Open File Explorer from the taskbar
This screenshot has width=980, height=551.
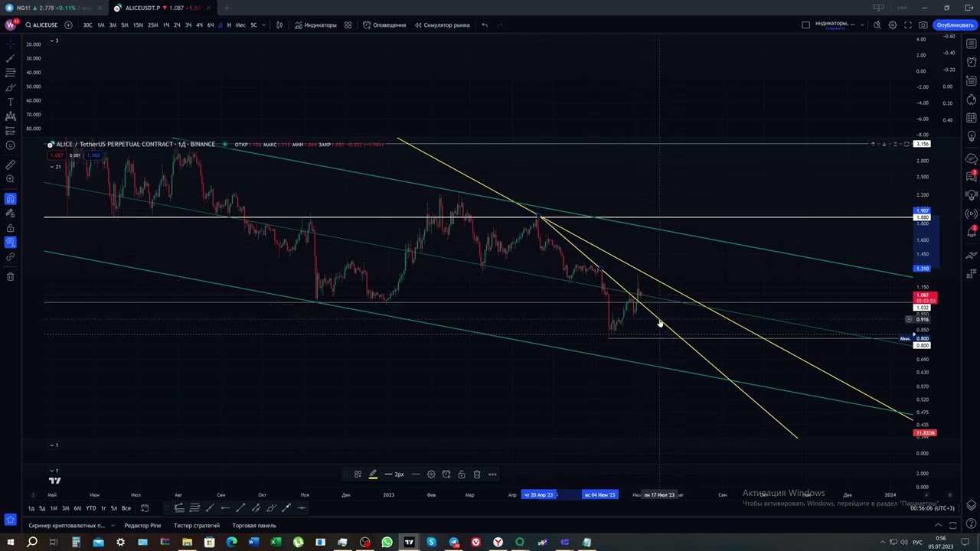187,543
